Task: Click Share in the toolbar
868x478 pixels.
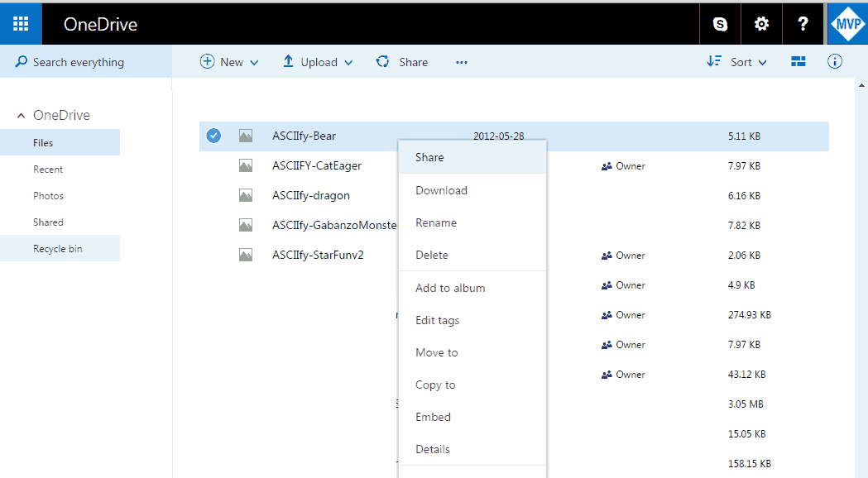Action: tap(402, 61)
